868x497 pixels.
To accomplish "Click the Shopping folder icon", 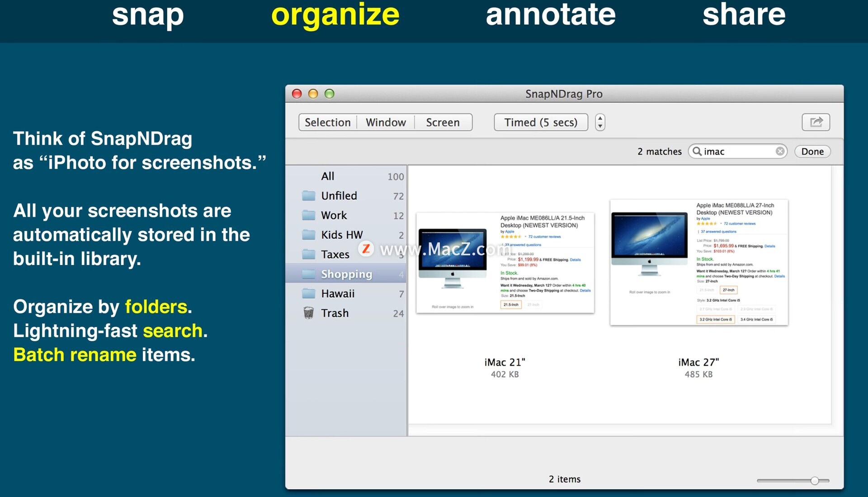I will [x=309, y=274].
